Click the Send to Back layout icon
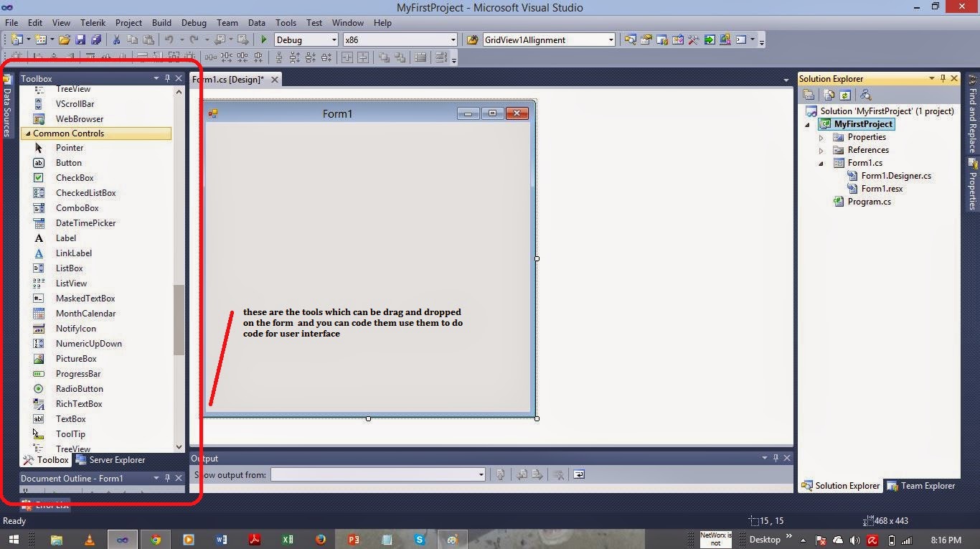The image size is (980, 549). [400, 57]
